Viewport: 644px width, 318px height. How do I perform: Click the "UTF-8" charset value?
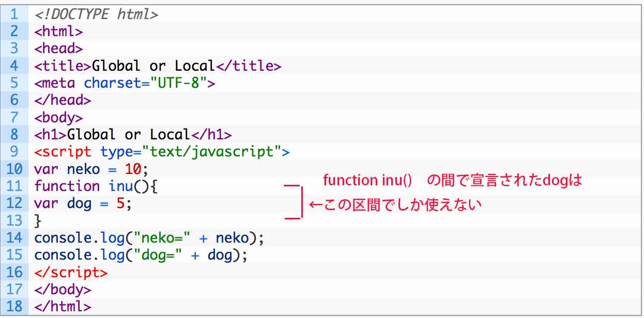(x=178, y=83)
